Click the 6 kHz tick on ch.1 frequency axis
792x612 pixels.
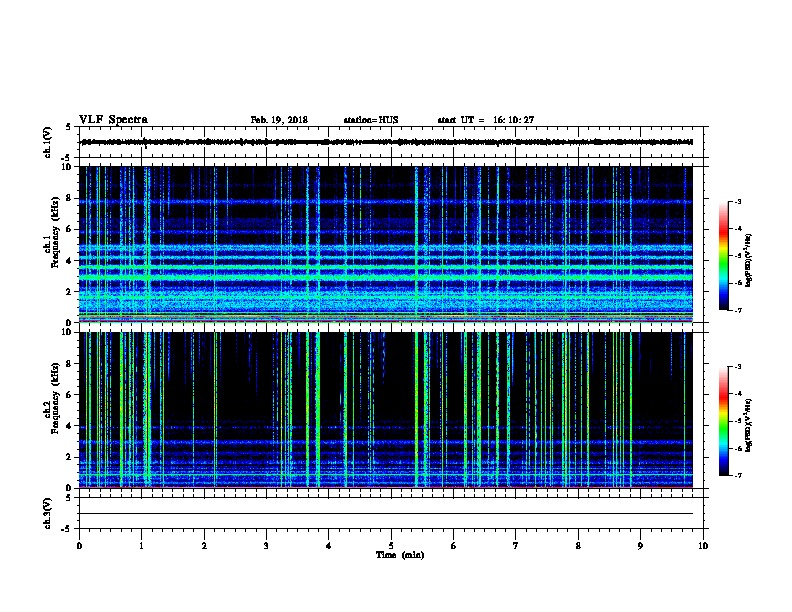pyautogui.click(x=69, y=229)
